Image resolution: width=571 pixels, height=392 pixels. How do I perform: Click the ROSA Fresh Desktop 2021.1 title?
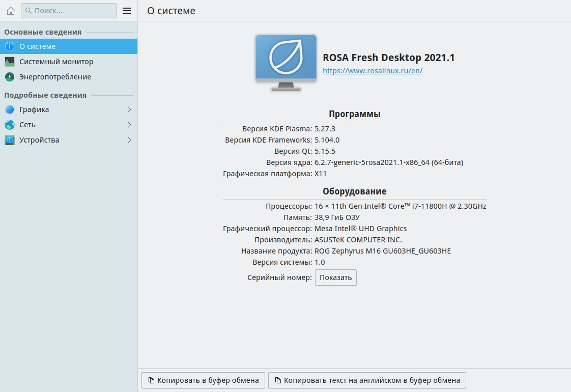389,58
